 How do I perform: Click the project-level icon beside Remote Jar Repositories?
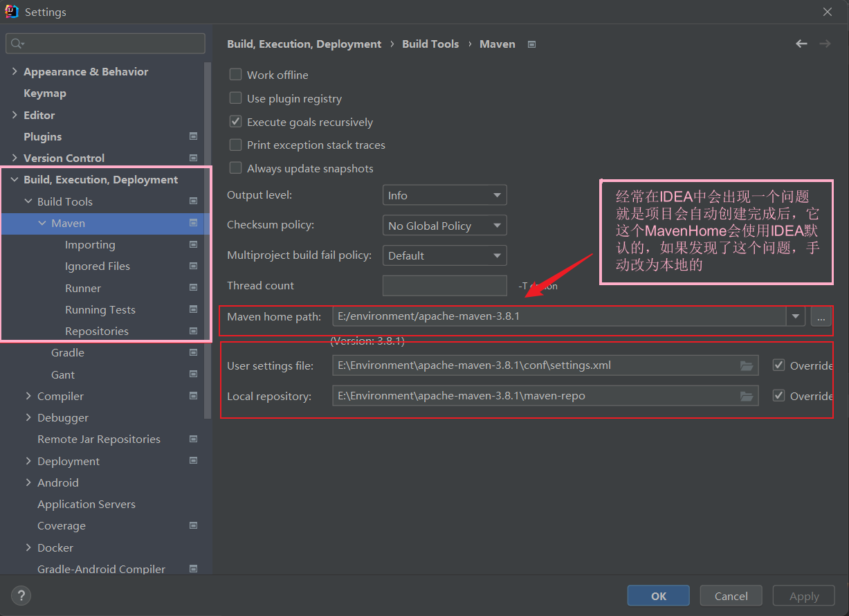(x=194, y=439)
